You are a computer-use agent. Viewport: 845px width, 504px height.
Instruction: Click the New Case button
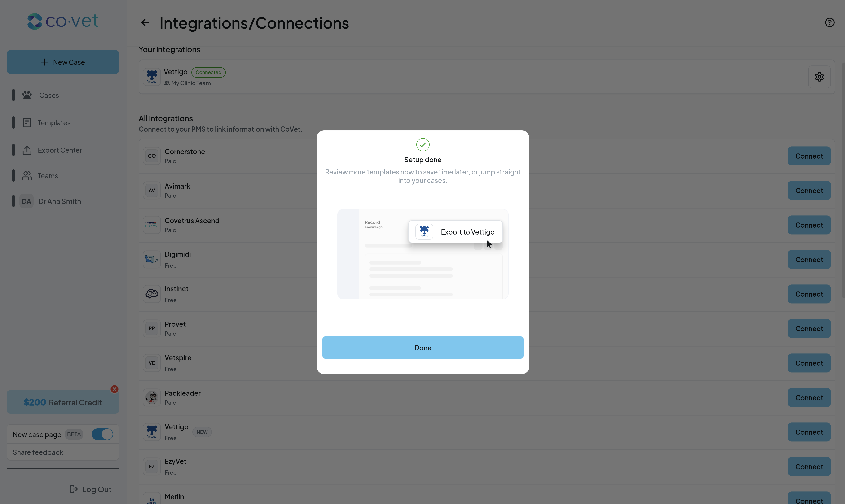tap(63, 62)
